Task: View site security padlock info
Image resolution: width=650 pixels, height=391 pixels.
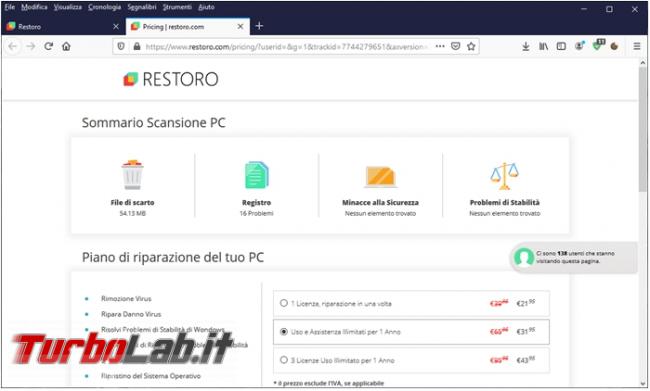Action: (x=137, y=46)
